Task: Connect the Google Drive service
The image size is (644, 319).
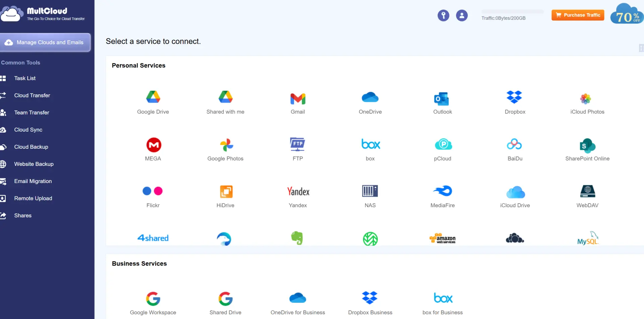Action: point(153,102)
